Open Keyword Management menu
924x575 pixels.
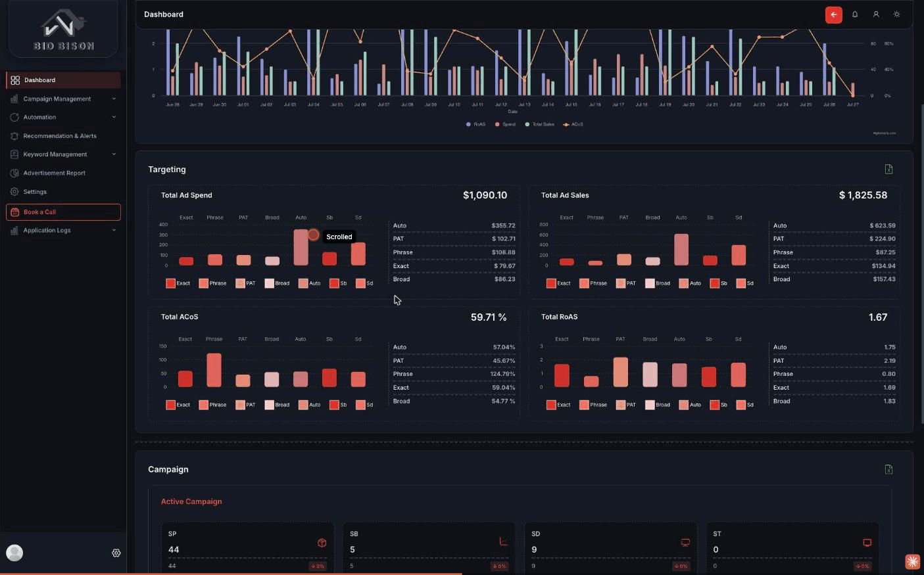[63, 154]
